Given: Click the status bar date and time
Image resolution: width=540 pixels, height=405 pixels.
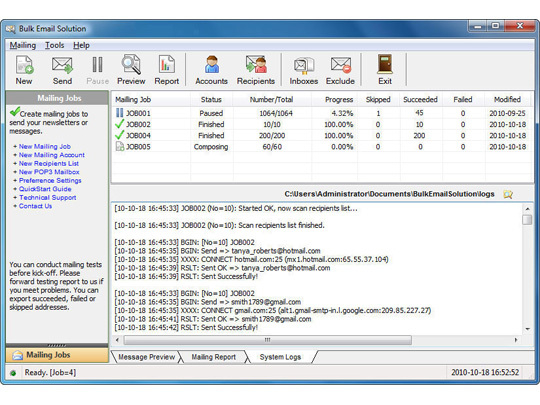Looking at the screenshot, I should (485, 372).
